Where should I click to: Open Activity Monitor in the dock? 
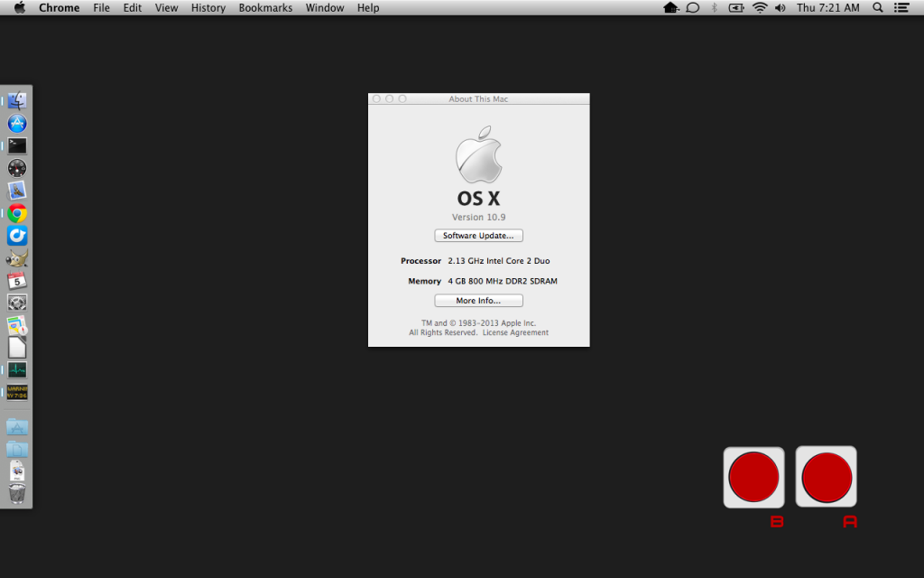click(x=17, y=369)
